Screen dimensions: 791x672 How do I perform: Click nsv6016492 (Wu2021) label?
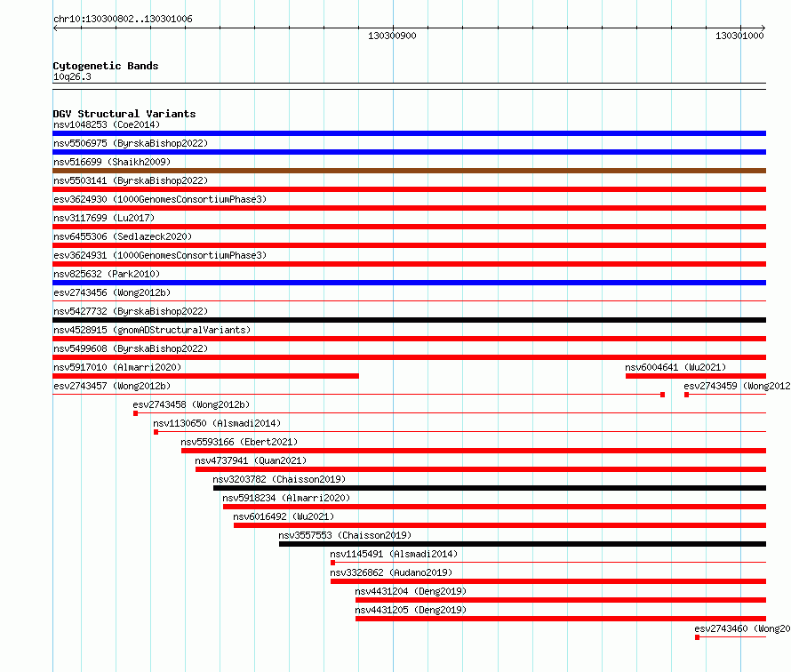pos(284,516)
